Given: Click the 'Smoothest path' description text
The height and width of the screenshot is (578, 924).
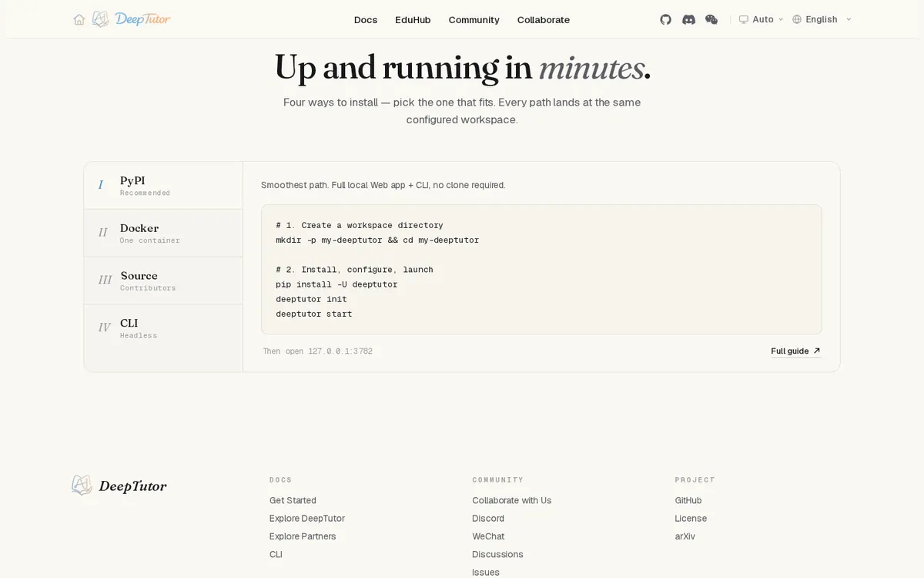Looking at the screenshot, I should (x=383, y=185).
